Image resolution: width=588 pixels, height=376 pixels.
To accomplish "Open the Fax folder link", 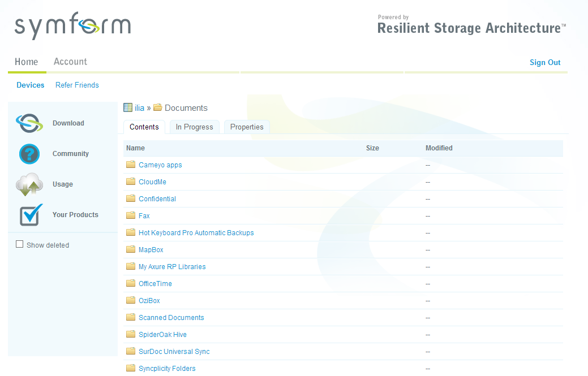I will tap(144, 216).
